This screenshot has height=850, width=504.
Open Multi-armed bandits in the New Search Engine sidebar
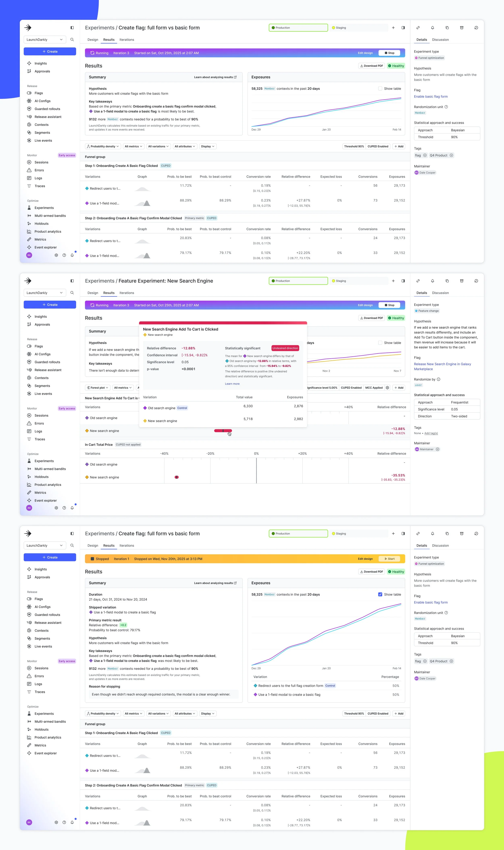pyautogui.click(x=50, y=469)
